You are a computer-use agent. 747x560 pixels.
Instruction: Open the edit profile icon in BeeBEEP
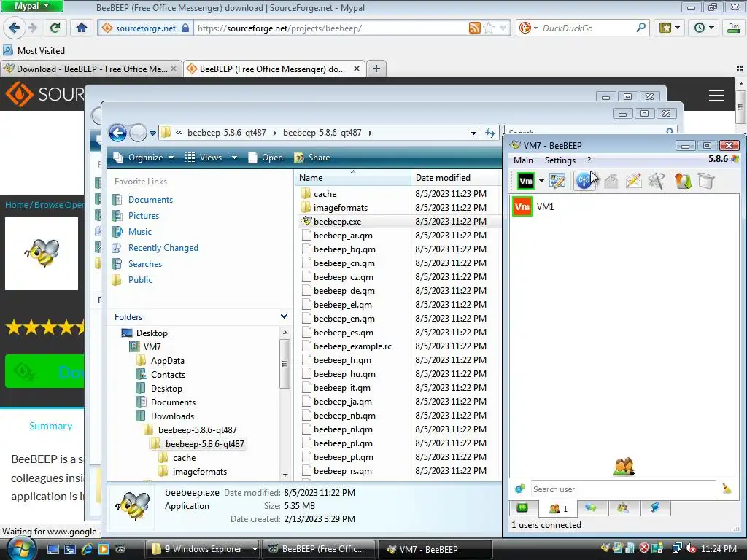(557, 181)
